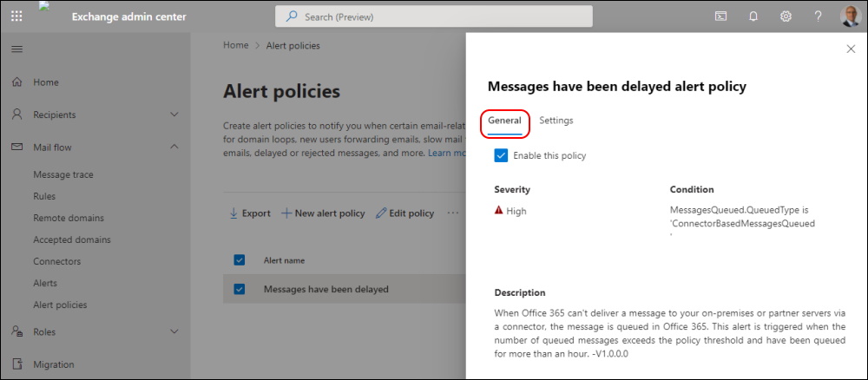Open the Cloud Shell terminal icon
Viewport: 868px width, 380px height.
[720, 16]
